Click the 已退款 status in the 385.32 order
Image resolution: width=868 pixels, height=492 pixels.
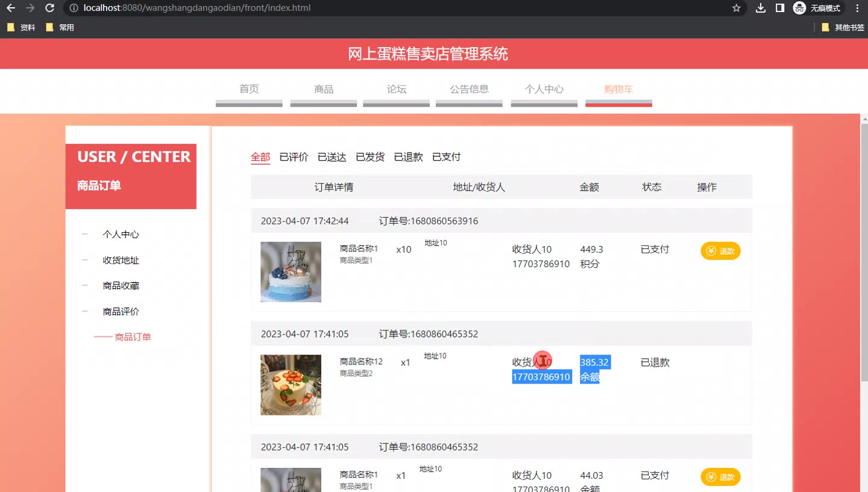(655, 362)
